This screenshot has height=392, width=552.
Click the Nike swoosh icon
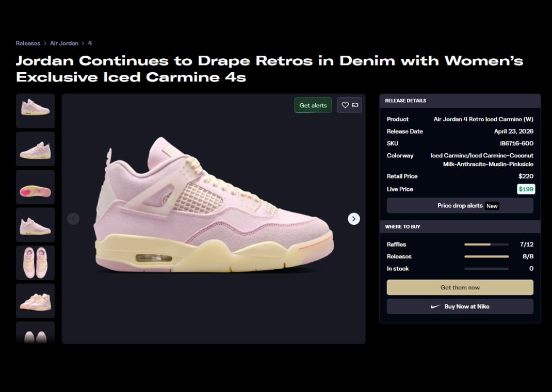(x=435, y=306)
